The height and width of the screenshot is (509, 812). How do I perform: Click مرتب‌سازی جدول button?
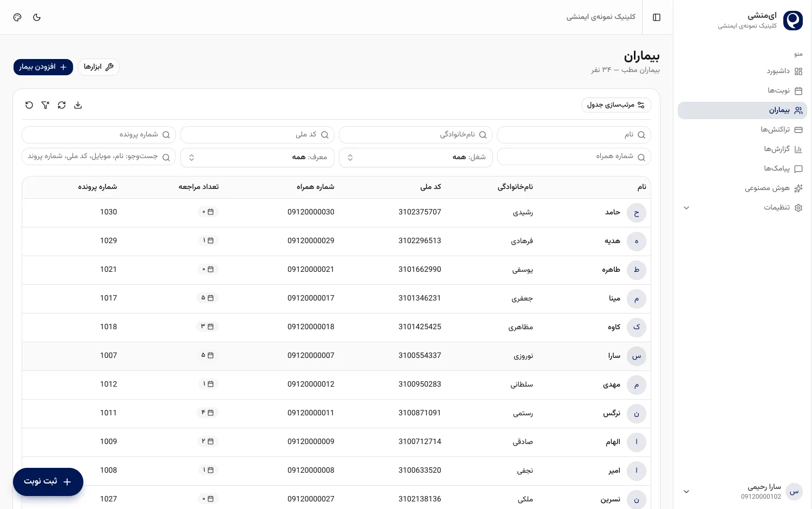(616, 105)
